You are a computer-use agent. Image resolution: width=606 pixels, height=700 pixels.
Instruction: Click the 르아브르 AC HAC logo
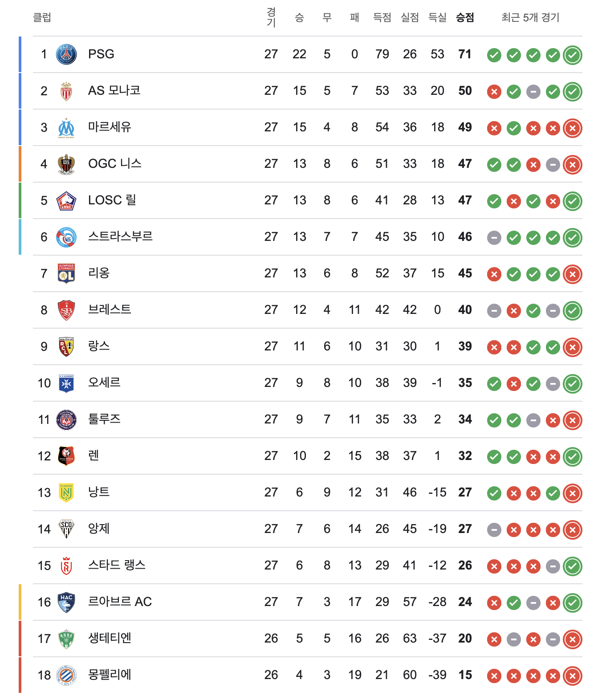[x=66, y=602]
